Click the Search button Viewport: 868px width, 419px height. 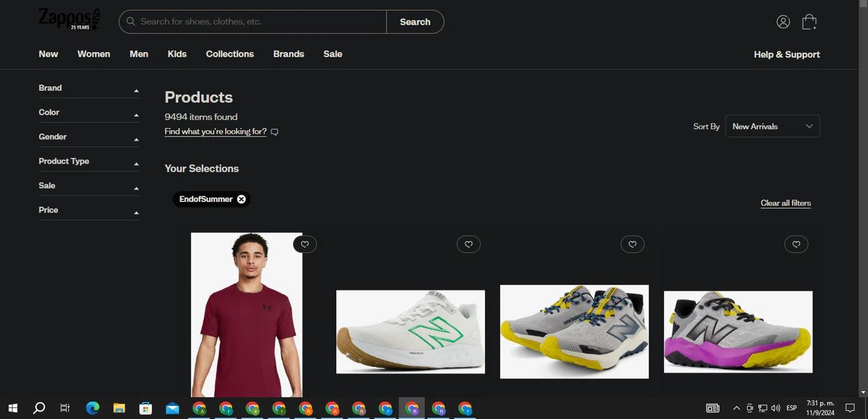(x=415, y=22)
